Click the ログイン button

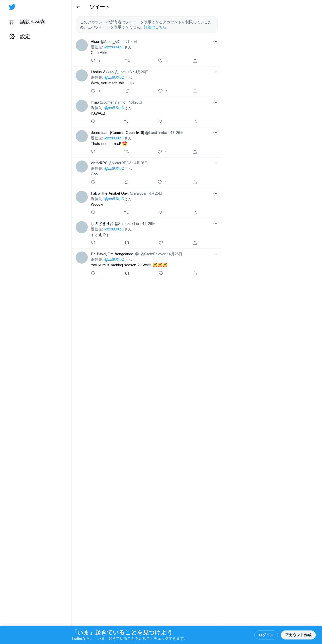tap(266, 635)
